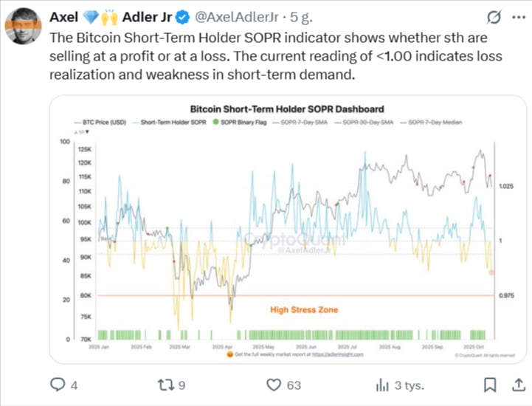Open the reply comment icon
532x406 pixels.
(58, 385)
